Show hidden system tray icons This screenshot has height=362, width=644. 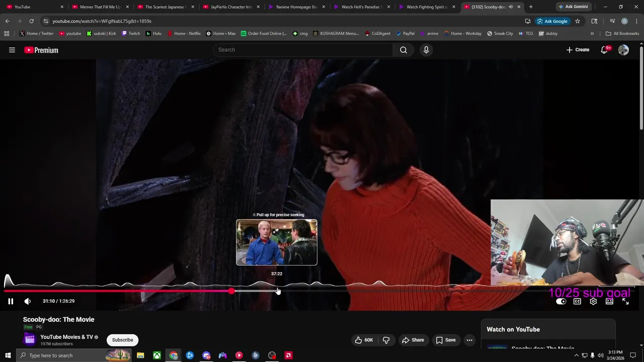(x=577, y=355)
